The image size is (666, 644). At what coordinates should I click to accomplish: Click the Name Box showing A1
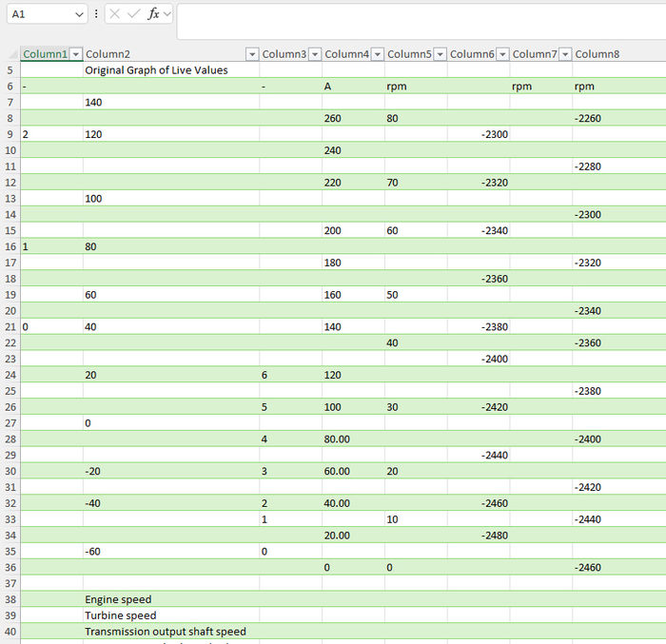[40, 14]
